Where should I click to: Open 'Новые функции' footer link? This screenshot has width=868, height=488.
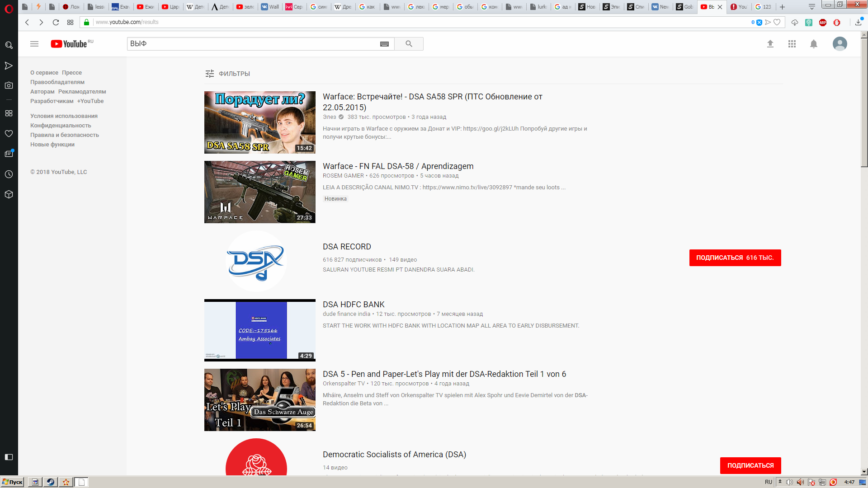point(52,145)
